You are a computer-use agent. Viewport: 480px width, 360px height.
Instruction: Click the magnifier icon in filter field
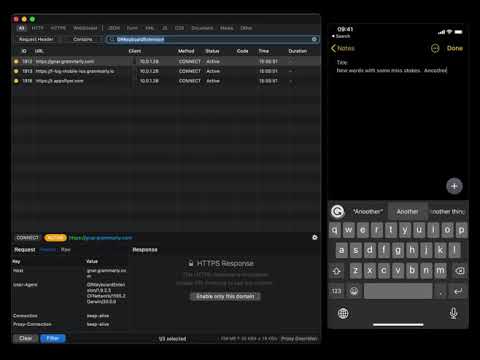point(112,39)
